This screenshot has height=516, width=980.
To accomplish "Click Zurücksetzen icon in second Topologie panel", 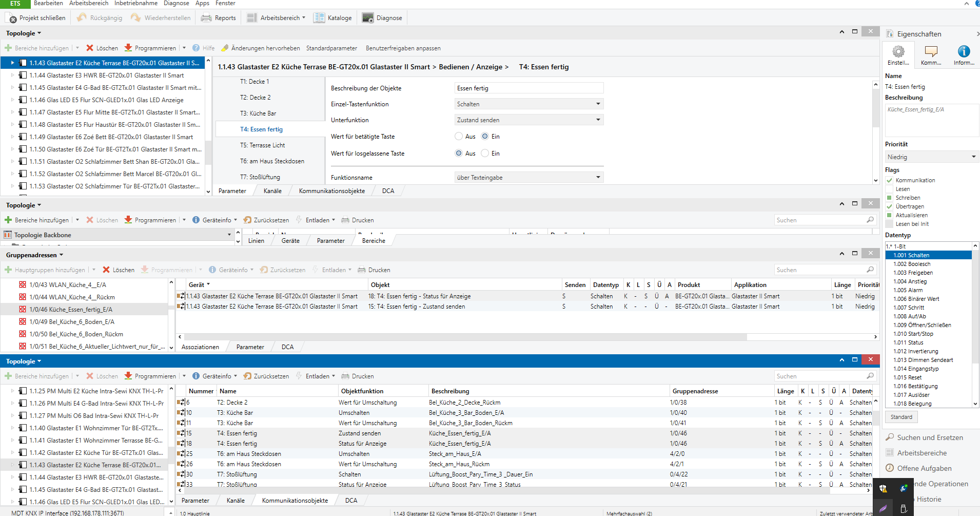I will 247,220.
